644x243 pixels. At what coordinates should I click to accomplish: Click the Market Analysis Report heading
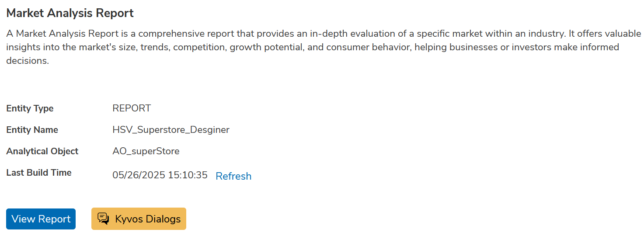[x=70, y=13]
